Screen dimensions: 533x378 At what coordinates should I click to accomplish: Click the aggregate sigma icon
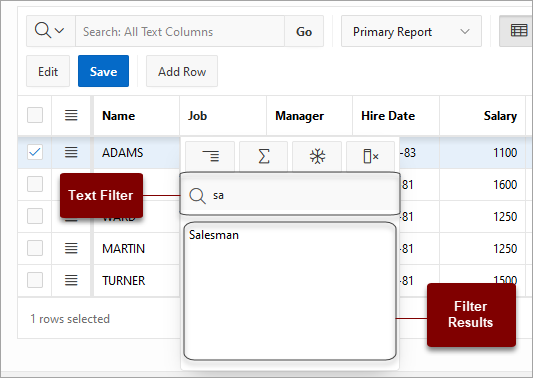click(x=263, y=156)
